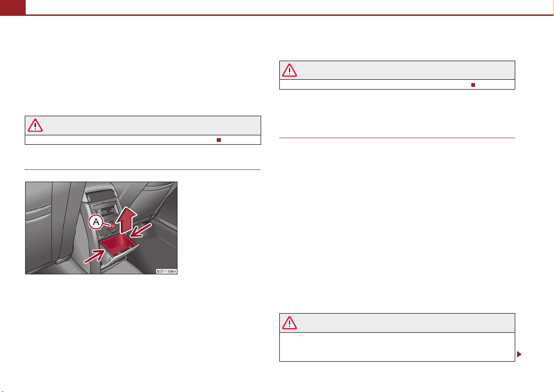
Task: Open the rear seat console illustration
Action: coord(101,228)
